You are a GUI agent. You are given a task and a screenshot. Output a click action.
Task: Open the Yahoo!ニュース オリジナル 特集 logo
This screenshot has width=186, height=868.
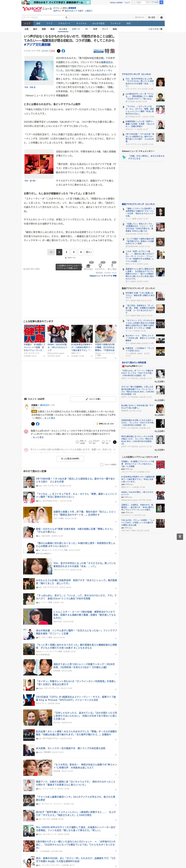105,51
